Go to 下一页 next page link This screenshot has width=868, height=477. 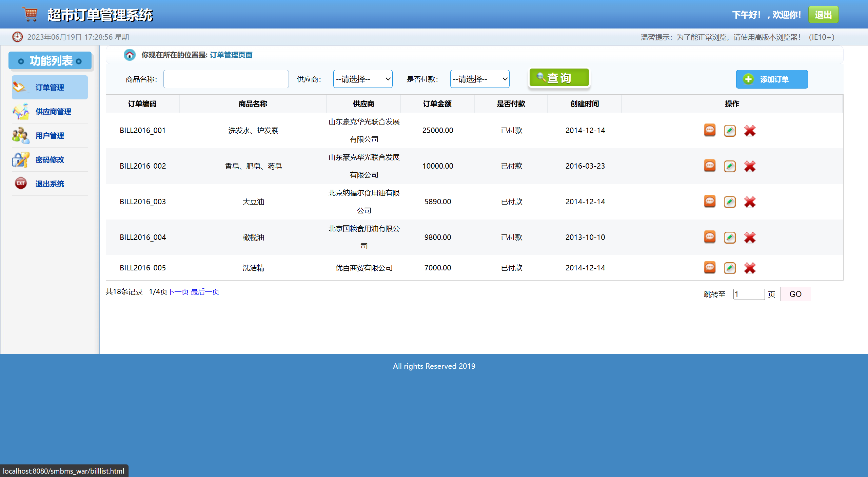178,292
